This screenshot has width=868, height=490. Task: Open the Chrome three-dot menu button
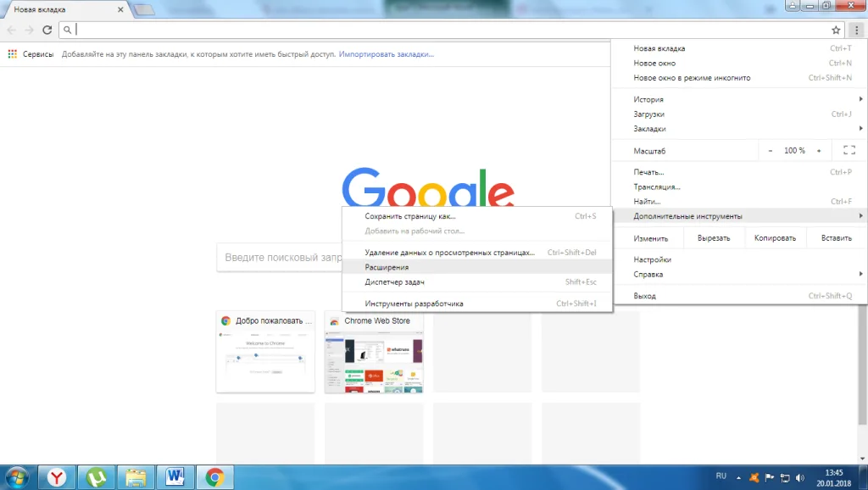coord(856,30)
